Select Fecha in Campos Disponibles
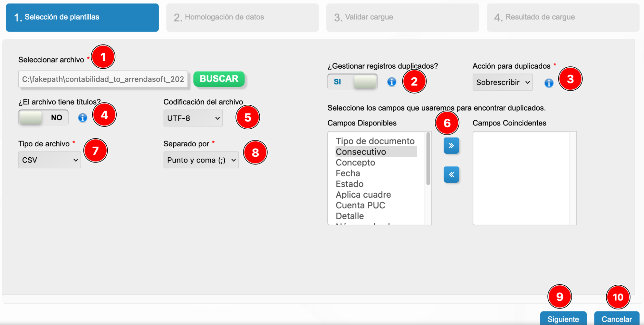 [348, 173]
